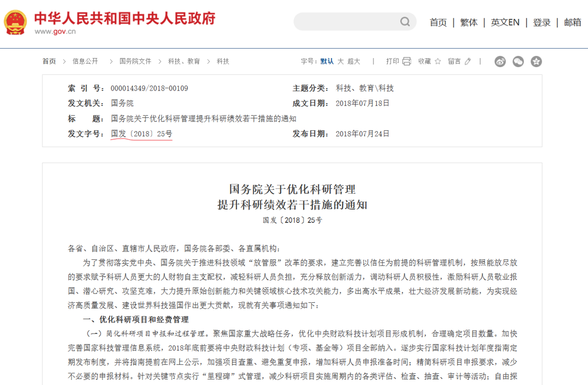This screenshot has height=385, width=588.
Task: Click the pencil comment icon
Action: pos(468,61)
